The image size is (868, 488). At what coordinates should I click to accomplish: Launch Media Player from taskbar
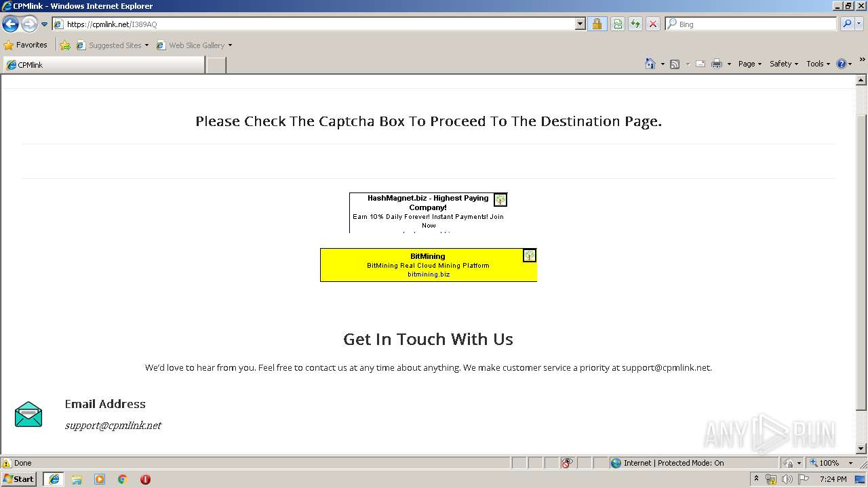(100, 479)
